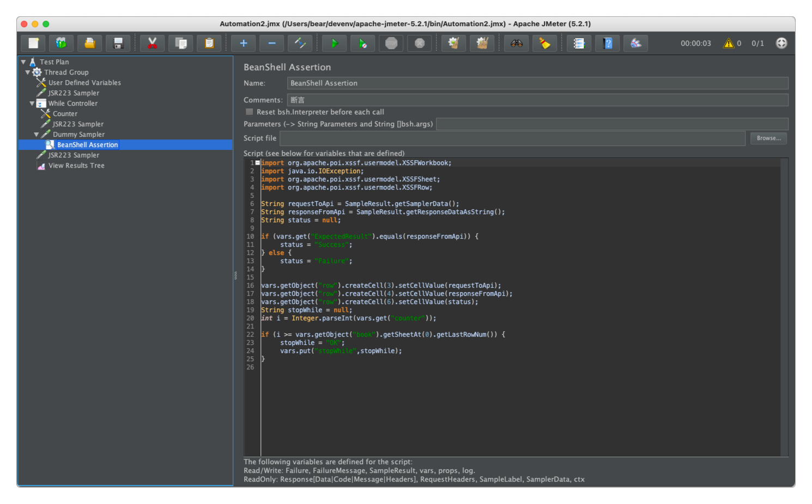Open Help with the question mark icon
The width and height of the screenshot is (812, 504).
(608, 43)
